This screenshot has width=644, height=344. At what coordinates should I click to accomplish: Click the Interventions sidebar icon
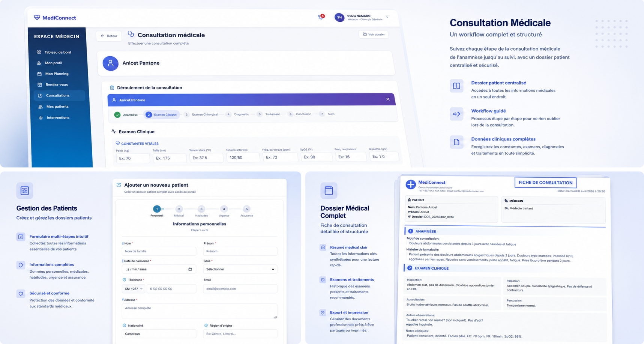pyautogui.click(x=41, y=118)
